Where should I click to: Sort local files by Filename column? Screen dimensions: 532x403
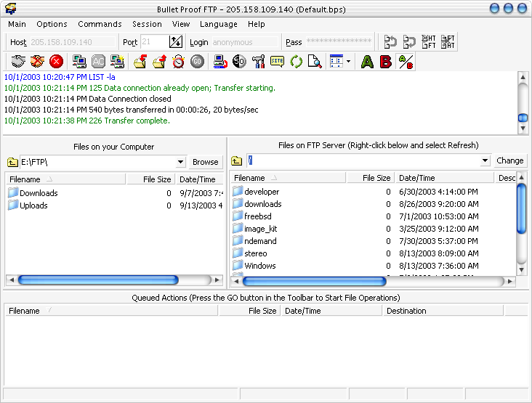click(x=65, y=179)
